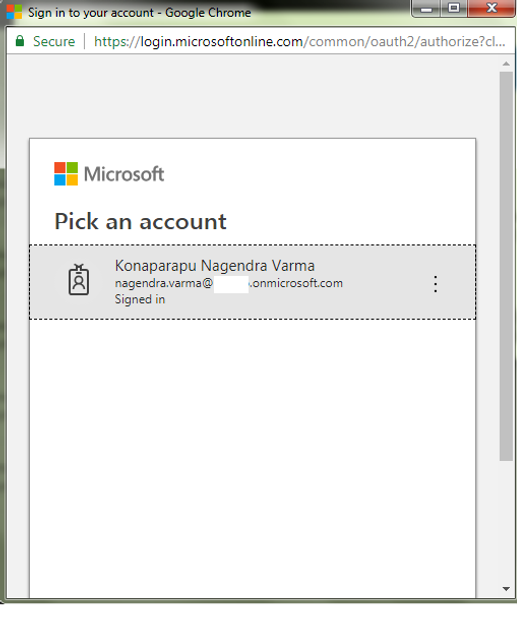Click the nagendra.varma email address text
The width and height of the screenshot is (517, 617).
[229, 283]
